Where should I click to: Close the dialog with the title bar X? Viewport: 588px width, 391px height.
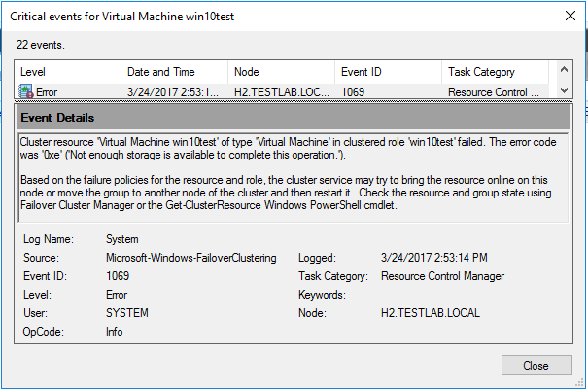(568, 15)
